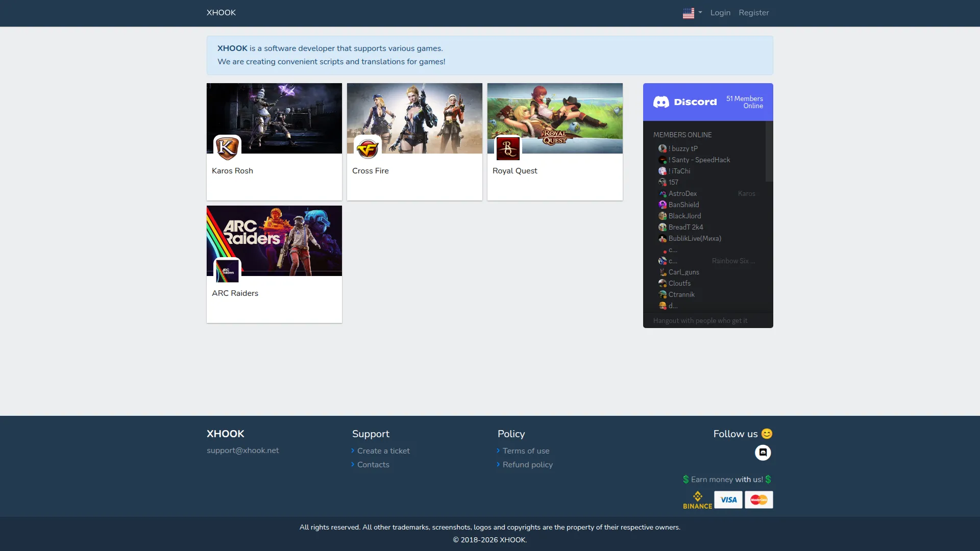The height and width of the screenshot is (551, 980).
Task: Open the ARC Raiders banner image
Action: click(274, 241)
